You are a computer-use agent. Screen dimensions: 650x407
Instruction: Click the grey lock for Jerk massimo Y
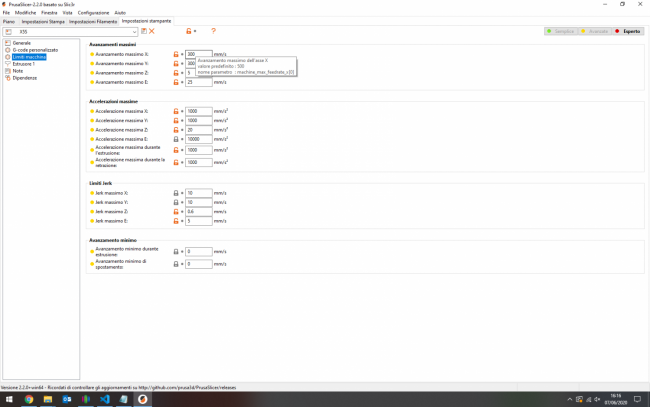point(176,202)
